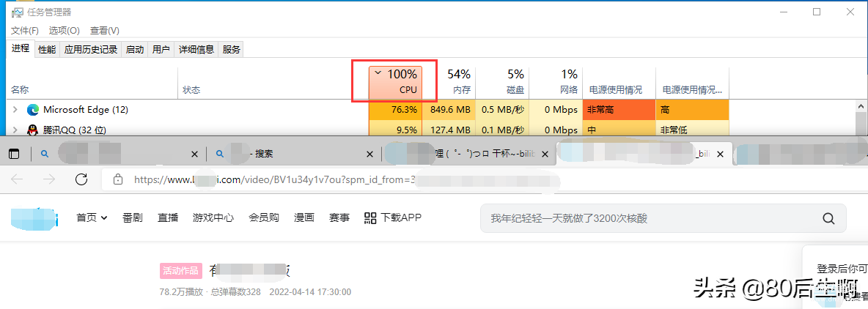The width and height of the screenshot is (868, 309).
Task: Open the 赛事 navigation link
Action: pyautogui.click(x=339, y=217)
